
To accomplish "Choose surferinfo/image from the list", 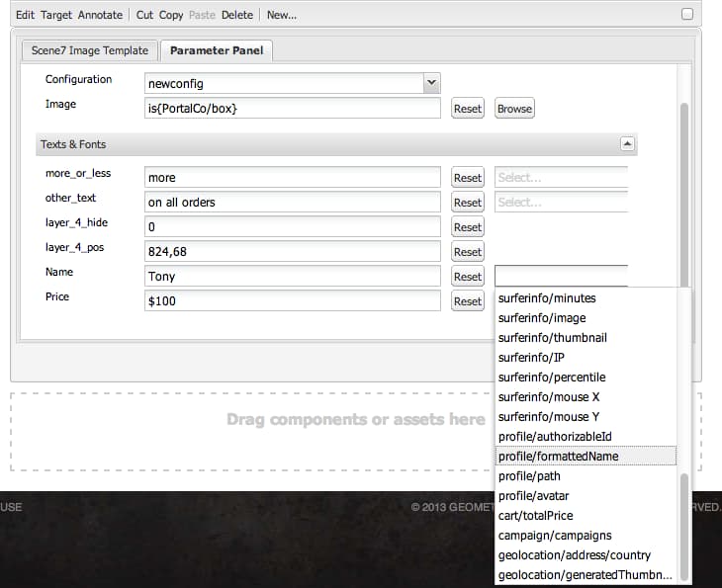I will pos(586,318).
